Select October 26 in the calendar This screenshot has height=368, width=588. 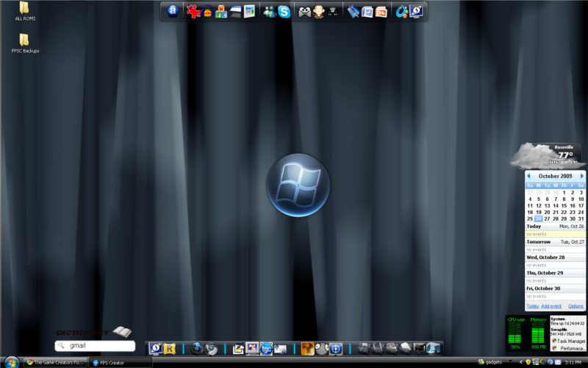[539, 219]
